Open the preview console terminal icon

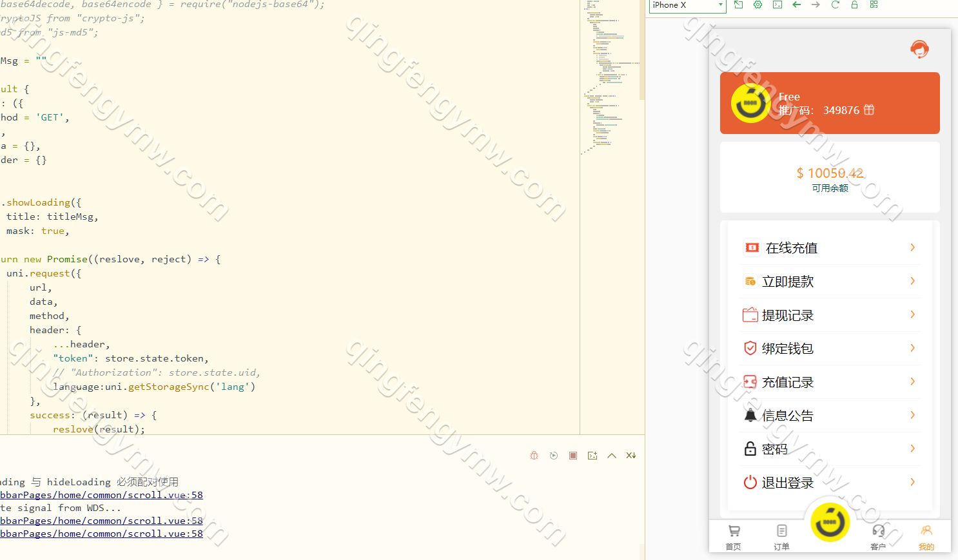pos(777,5)
